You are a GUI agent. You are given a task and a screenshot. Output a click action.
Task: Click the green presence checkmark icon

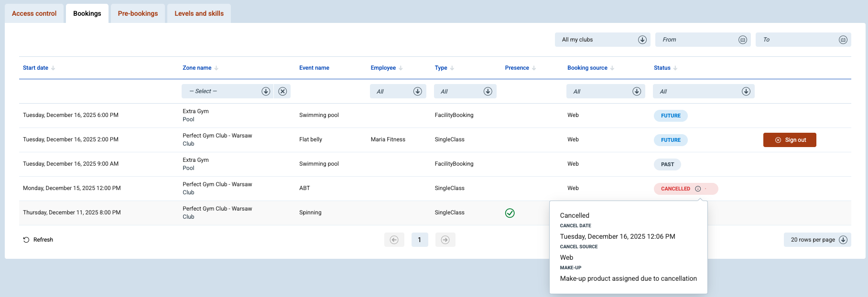510,213
